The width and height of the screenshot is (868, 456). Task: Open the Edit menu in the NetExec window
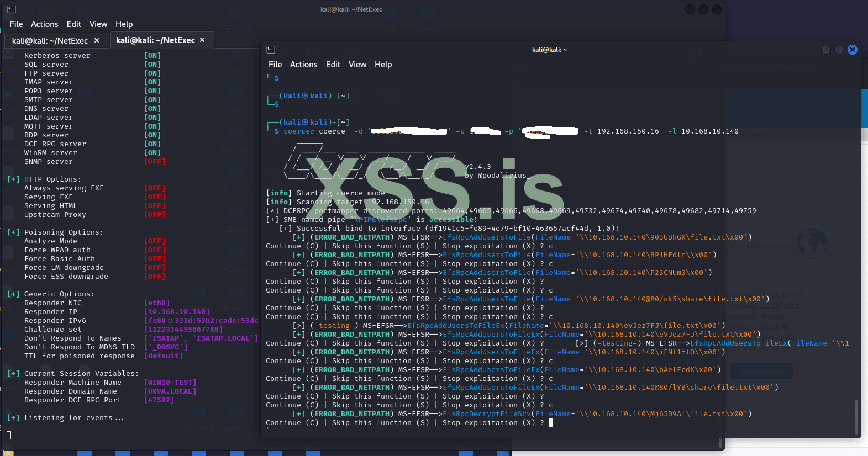[74, 24]
